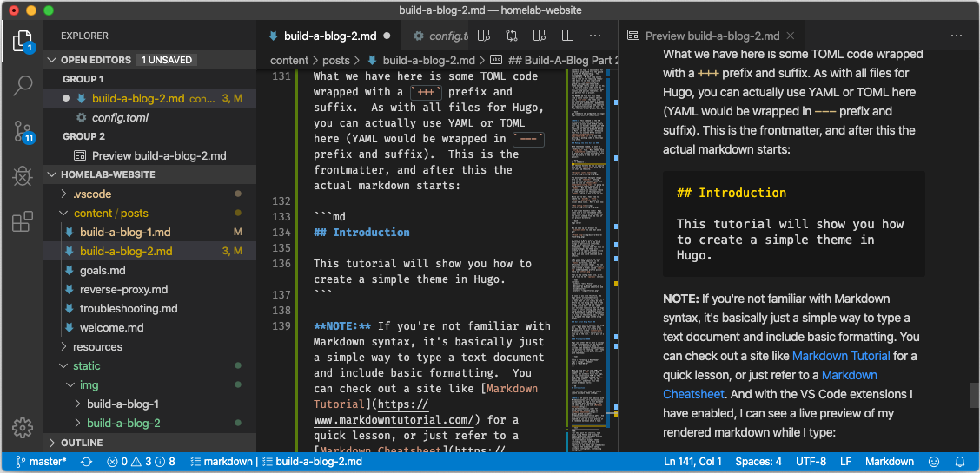Viewport: 980px width, 473px height.
Task: Change end of line via LF
Action: tap(845, 462)
